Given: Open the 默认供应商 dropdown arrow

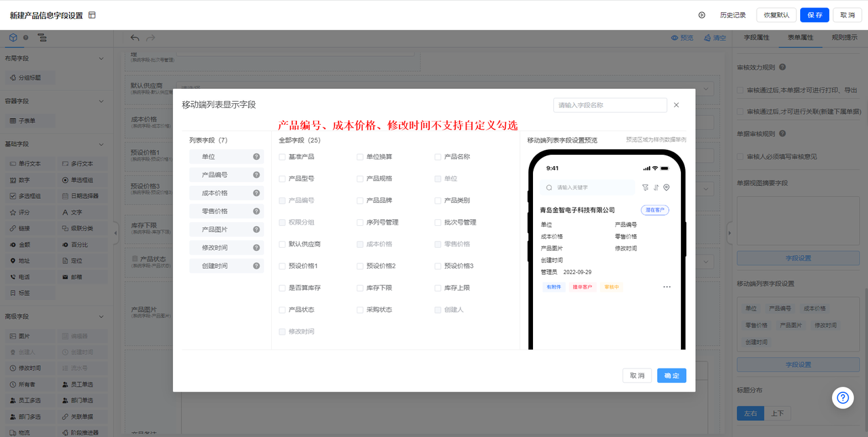Looking at the screenshot, I should (707, 89).
